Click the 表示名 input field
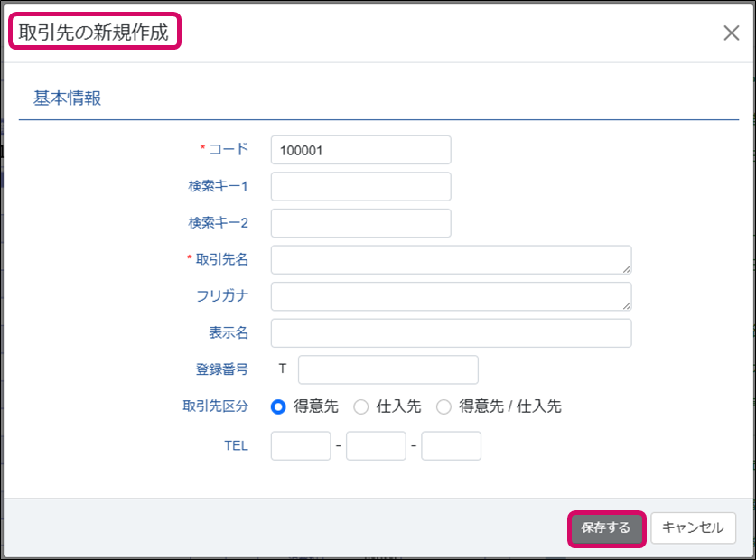 coord(451,332)
